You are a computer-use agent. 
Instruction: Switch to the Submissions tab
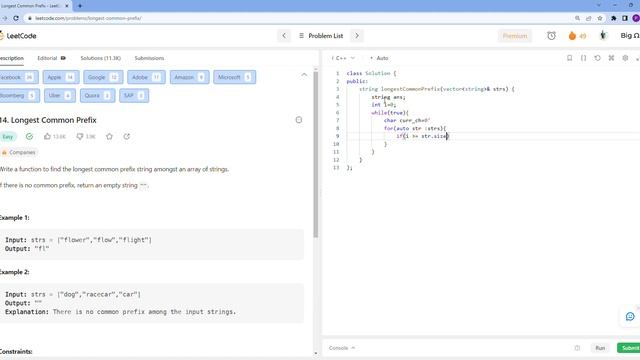coord(149,58)
